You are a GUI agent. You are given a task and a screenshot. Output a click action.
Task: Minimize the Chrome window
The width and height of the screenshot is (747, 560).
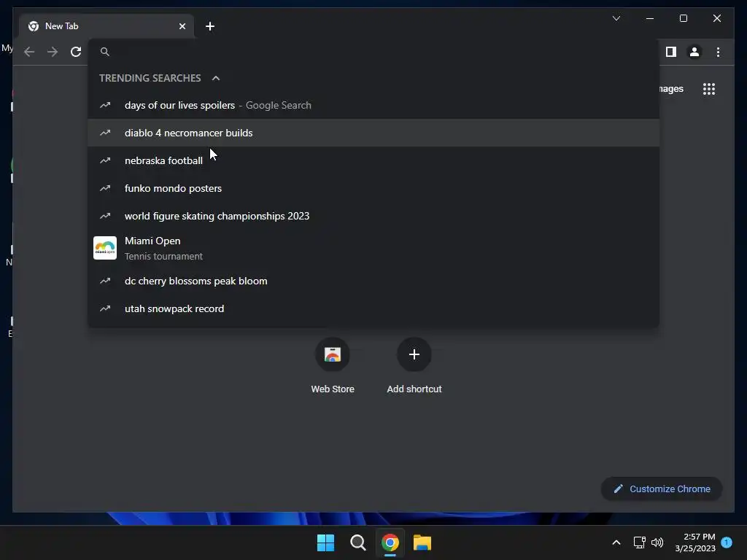point(650,18)
